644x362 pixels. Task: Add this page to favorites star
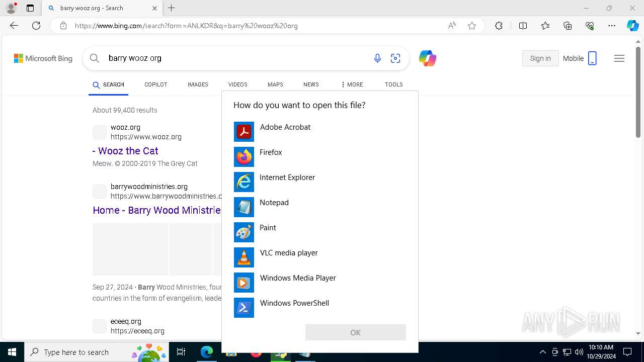click(x=472, y=26)
